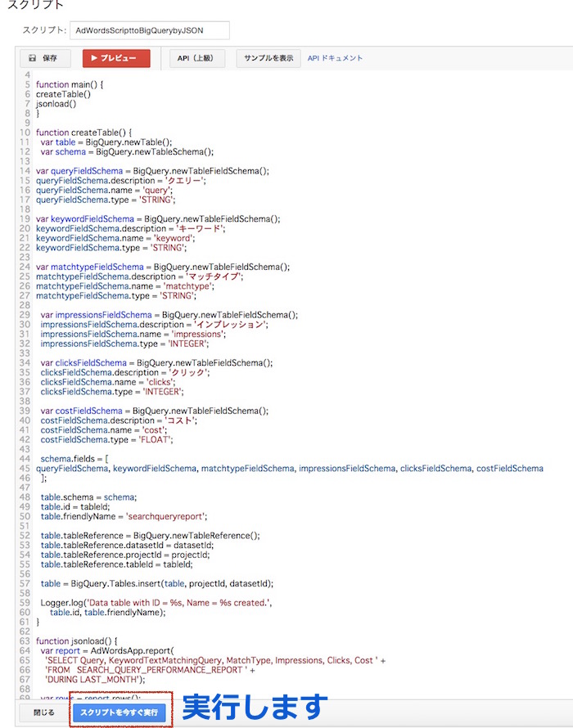Screen dimensions: 573x728
Task: Click line 'schema.fields = ['
Action: pos(74,459)
